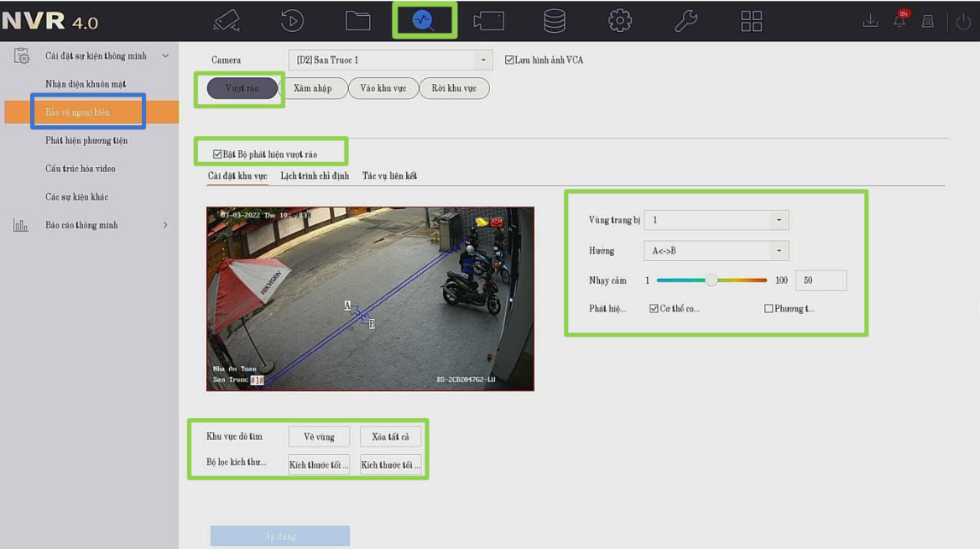Open the live view camera icon

(226, 20)
